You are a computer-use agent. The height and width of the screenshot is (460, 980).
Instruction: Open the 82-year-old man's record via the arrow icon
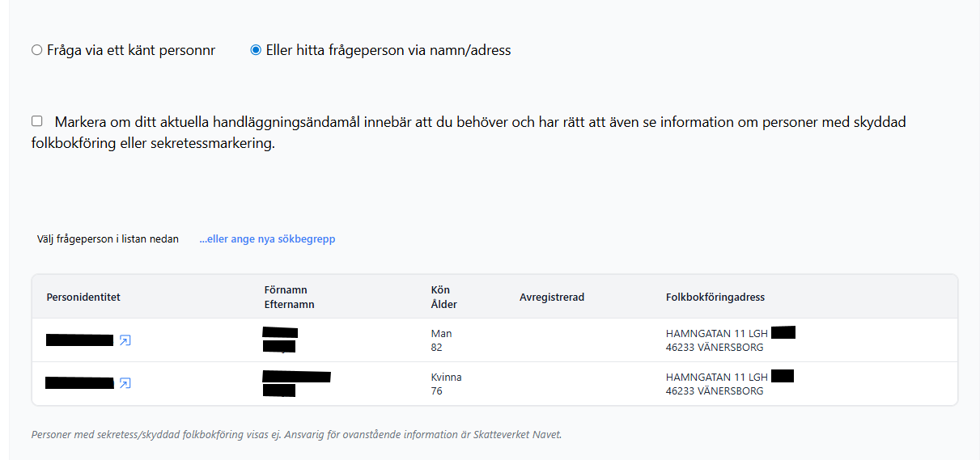click(125, 340)
